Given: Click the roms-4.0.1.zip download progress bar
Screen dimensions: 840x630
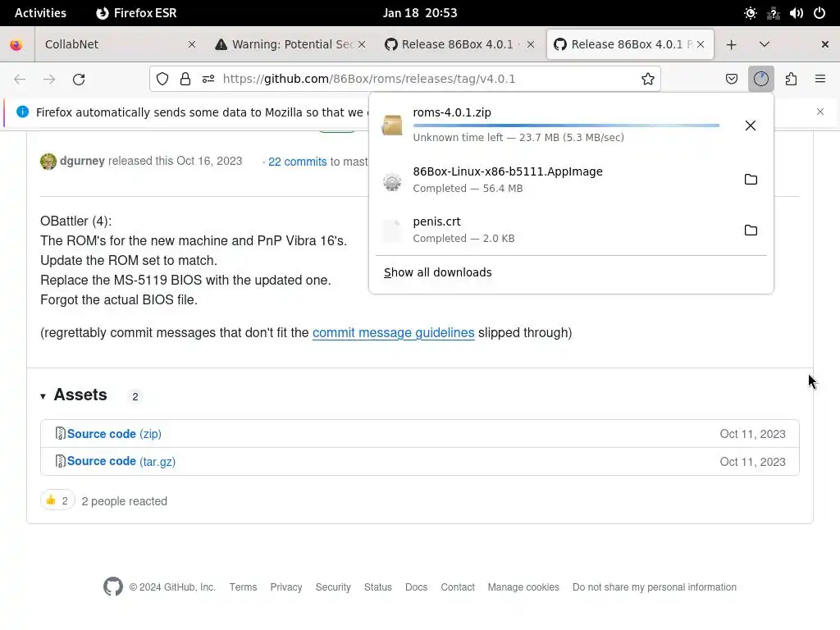Looking at the screenshot, I should coord(566,126).
